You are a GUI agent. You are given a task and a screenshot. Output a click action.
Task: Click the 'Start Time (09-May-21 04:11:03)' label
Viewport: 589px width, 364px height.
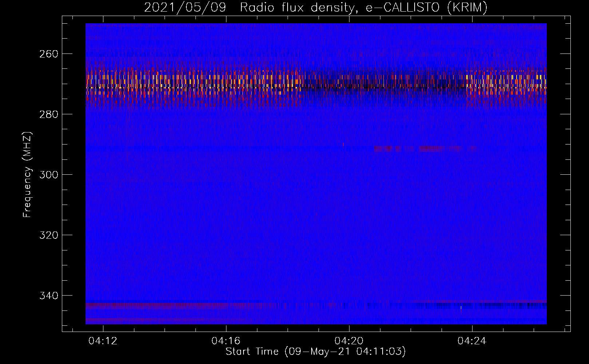point(316,352)
